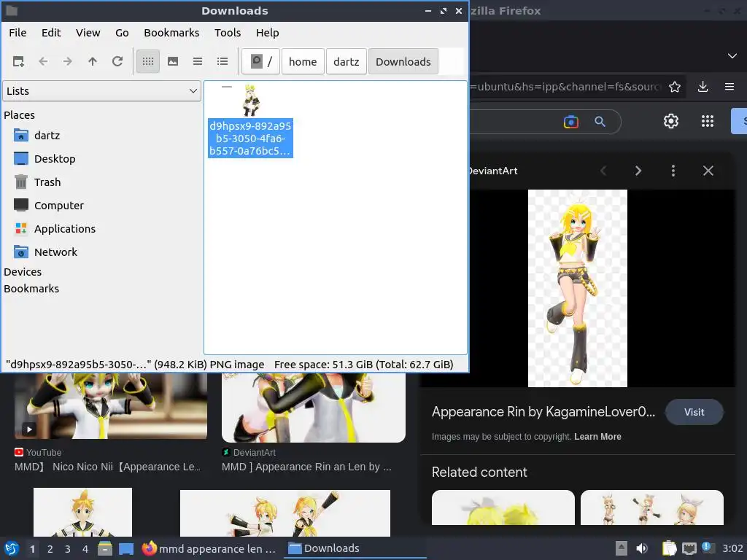
Task: Close the image preview panel
Action: [708, 171]
